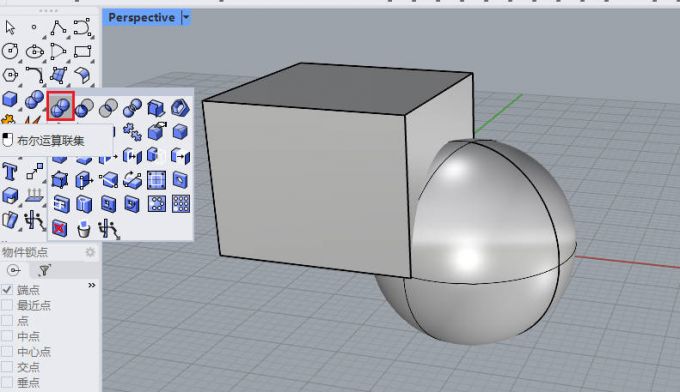Open the Perspective viewport dropdown arrow
Image resolution: width=680 pixels, height=392 pixels.
pyautogui.click(x=186, y=17)
